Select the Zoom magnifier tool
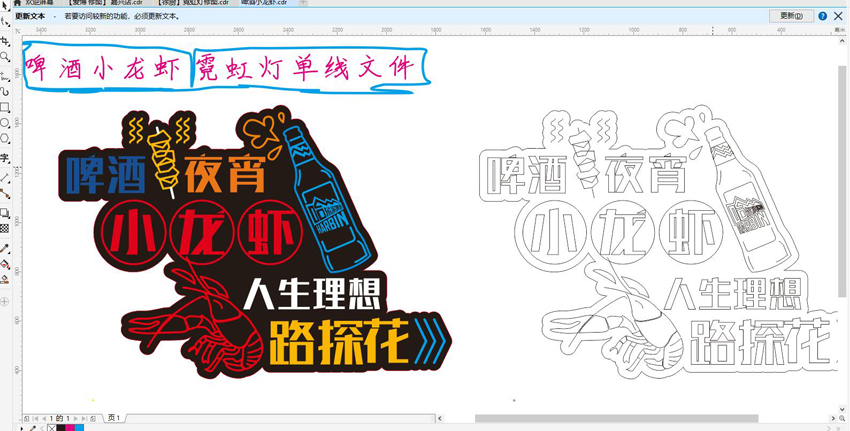The height and width of the screenshot is (431, 850). 5,57
